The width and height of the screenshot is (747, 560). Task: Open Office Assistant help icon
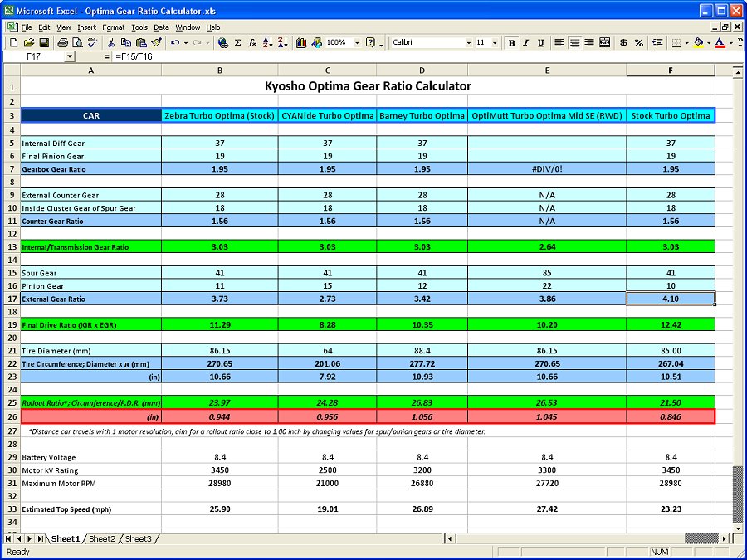pyautogui.click(x=370, y=43)
